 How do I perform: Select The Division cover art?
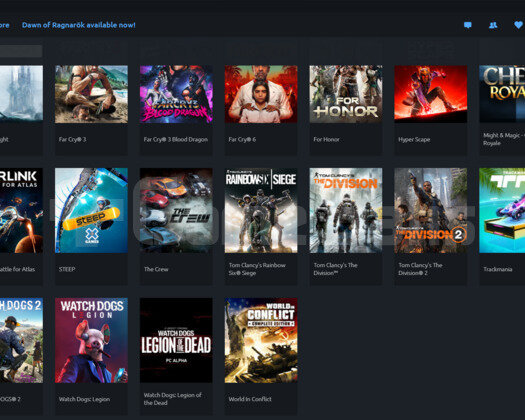pyautogui.click(x=346, y=210)
